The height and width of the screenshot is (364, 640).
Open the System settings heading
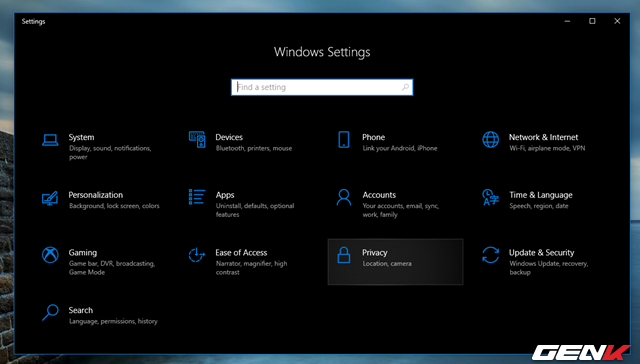pyautogui.click(x=81, y=137)
